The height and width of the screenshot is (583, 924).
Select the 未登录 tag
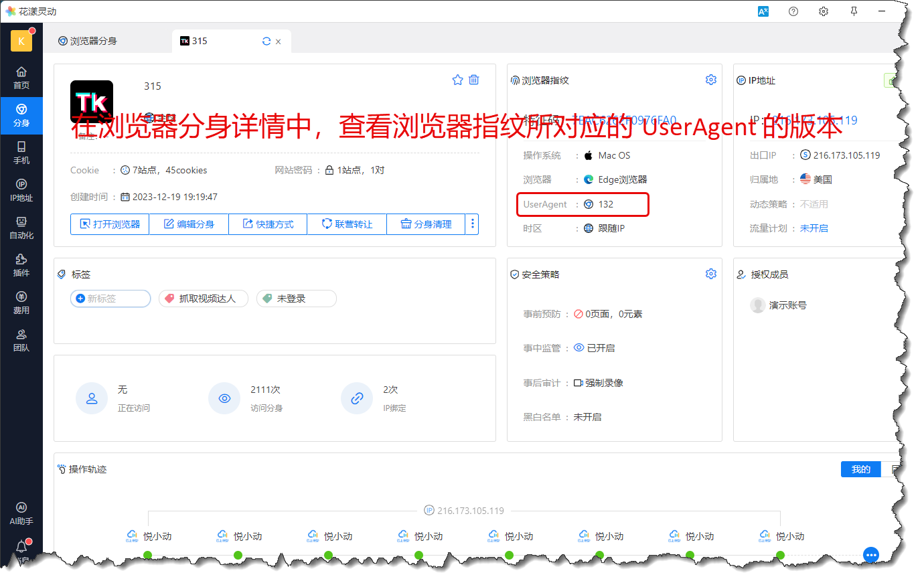(297, 299)
